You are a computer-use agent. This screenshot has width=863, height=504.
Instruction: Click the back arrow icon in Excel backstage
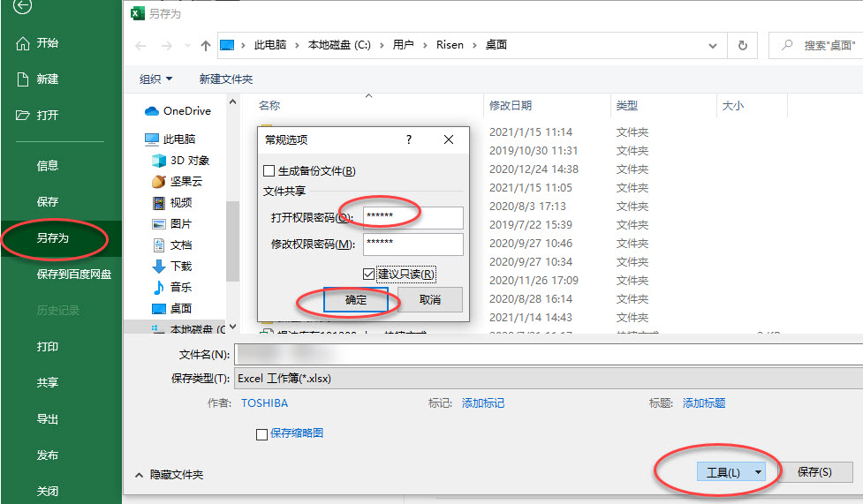point(23,8)
